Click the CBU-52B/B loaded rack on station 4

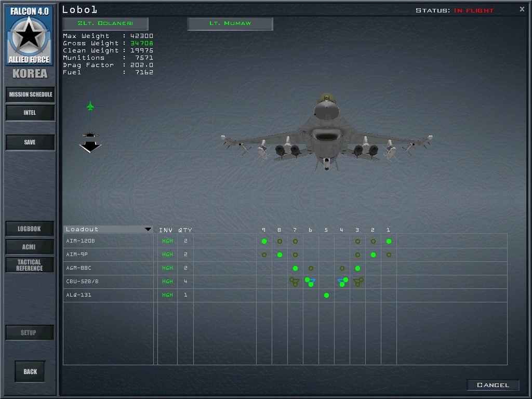[x=343, y=282]
